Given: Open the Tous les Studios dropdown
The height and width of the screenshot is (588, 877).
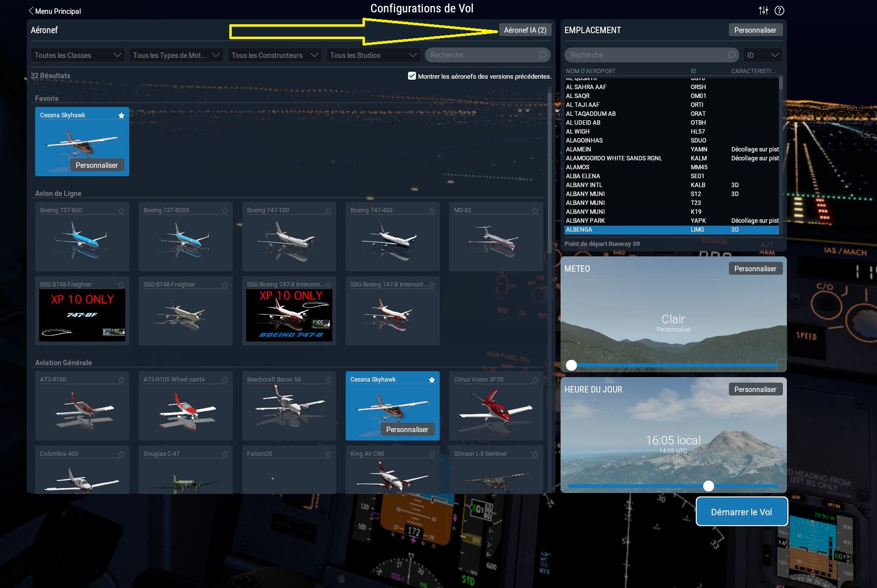Looking at the screenshot, I should coord(373,55).
